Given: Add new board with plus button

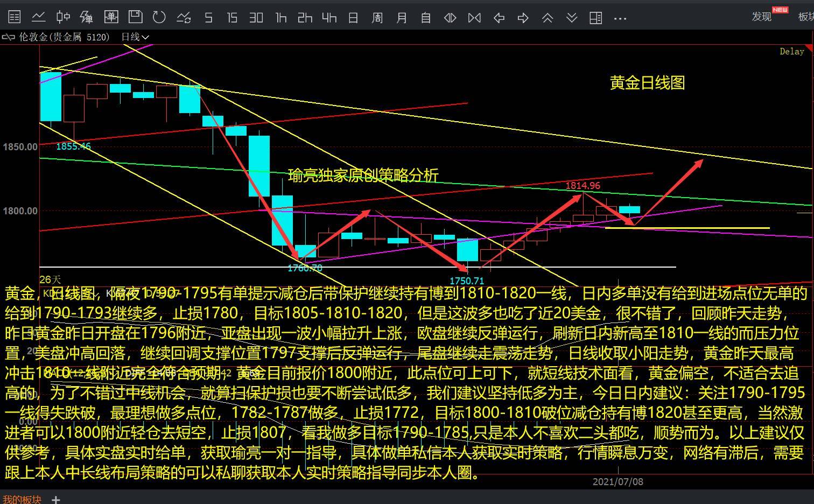Looking at the screenshot, I should (x=56, y=499).
